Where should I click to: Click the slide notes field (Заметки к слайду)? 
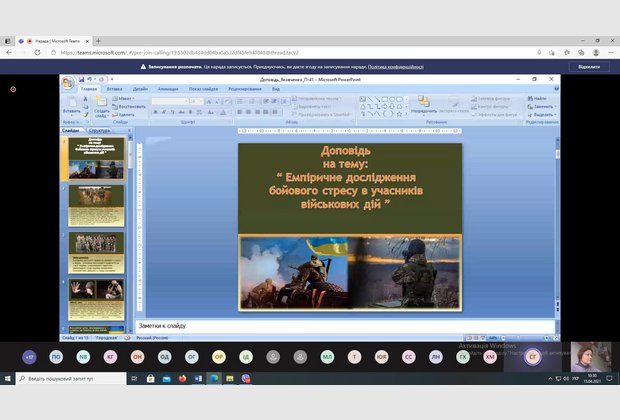click(x=340, y=326)
